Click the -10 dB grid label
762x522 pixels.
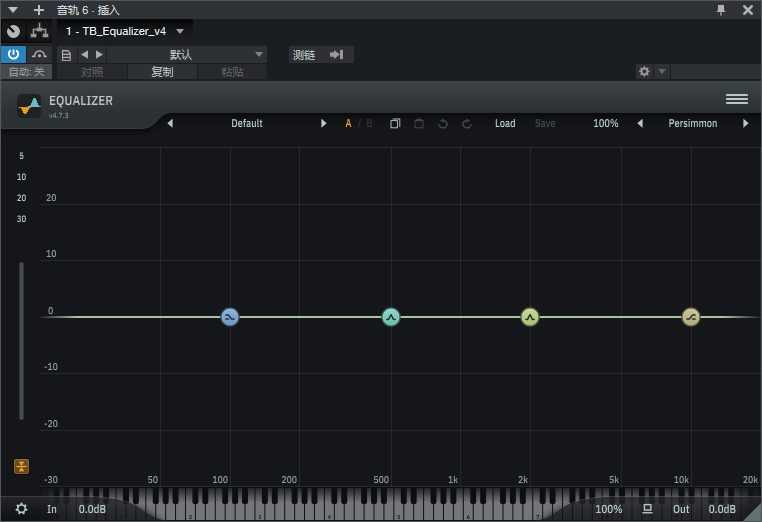[x=51, y=367]
